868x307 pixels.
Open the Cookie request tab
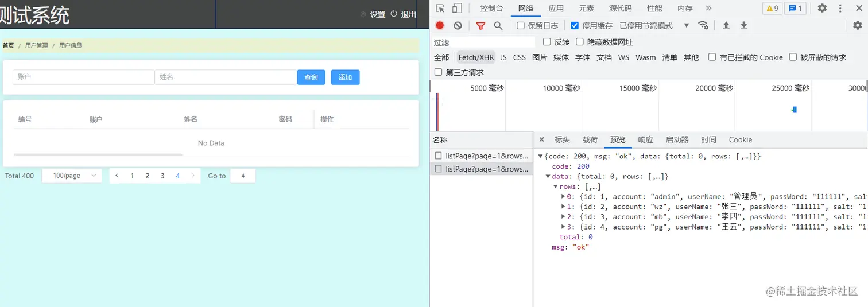(741, 139)
